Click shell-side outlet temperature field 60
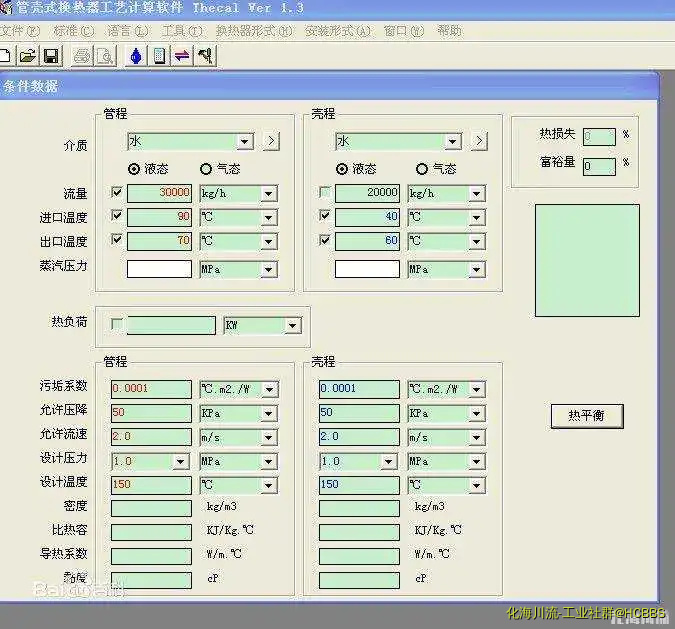 pyautogui.click(x=367, y=241)
